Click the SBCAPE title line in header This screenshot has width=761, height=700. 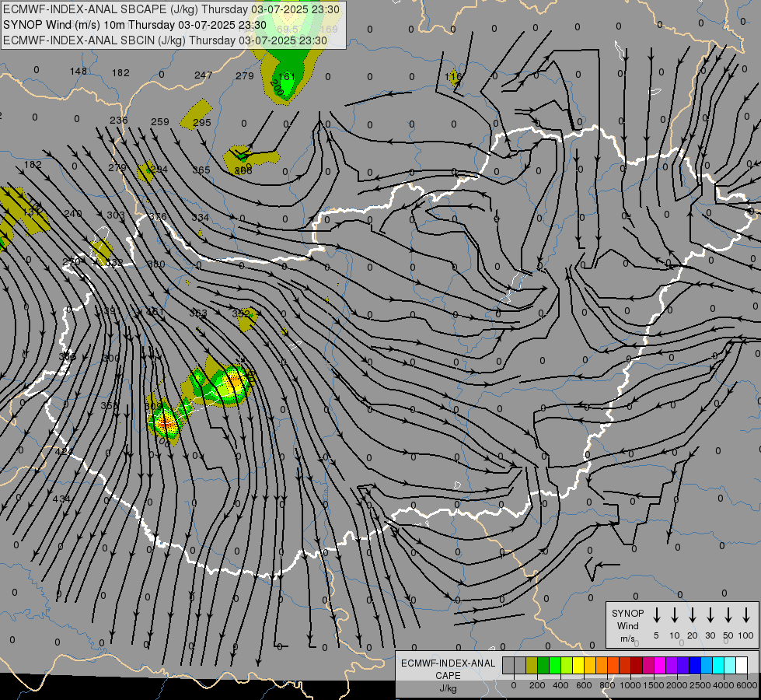tap(171, 9)
